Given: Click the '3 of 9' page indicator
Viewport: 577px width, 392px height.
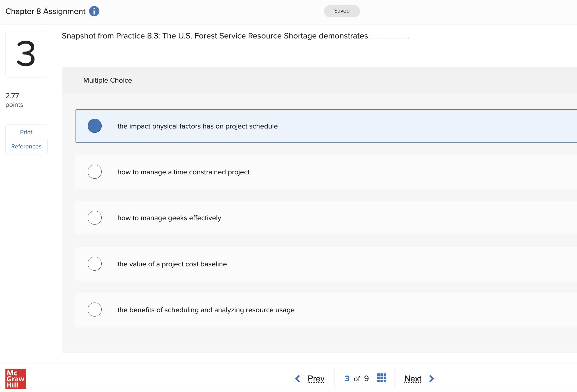Looking at the screenshot, I should pos(357,379).
